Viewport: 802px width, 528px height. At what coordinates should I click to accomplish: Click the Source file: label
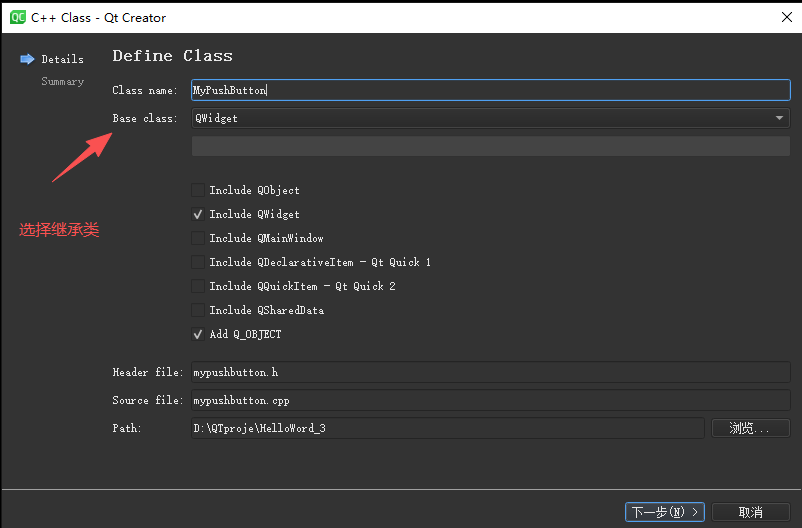point(147,400)
